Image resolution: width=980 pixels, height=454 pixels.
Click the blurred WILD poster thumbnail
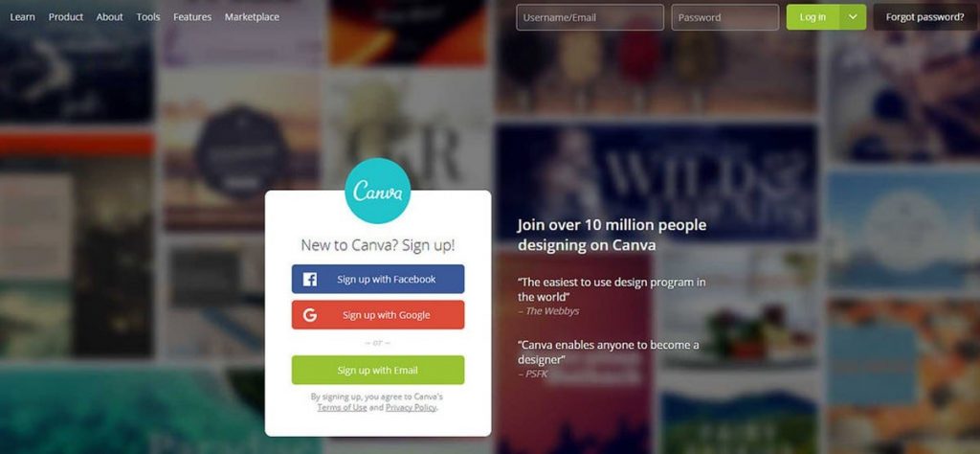pos(657,183)
